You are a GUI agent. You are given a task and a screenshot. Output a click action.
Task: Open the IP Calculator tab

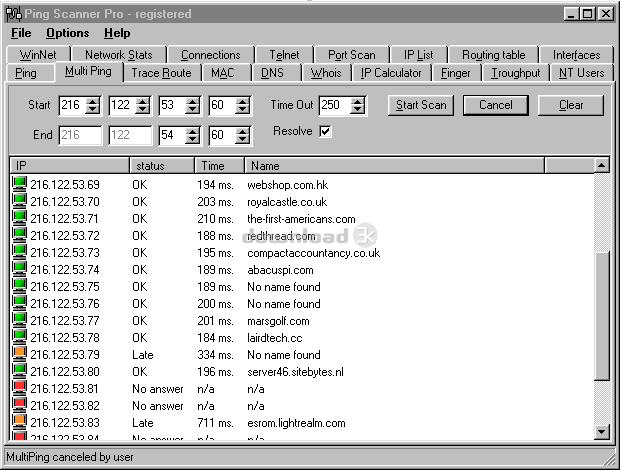391,73
